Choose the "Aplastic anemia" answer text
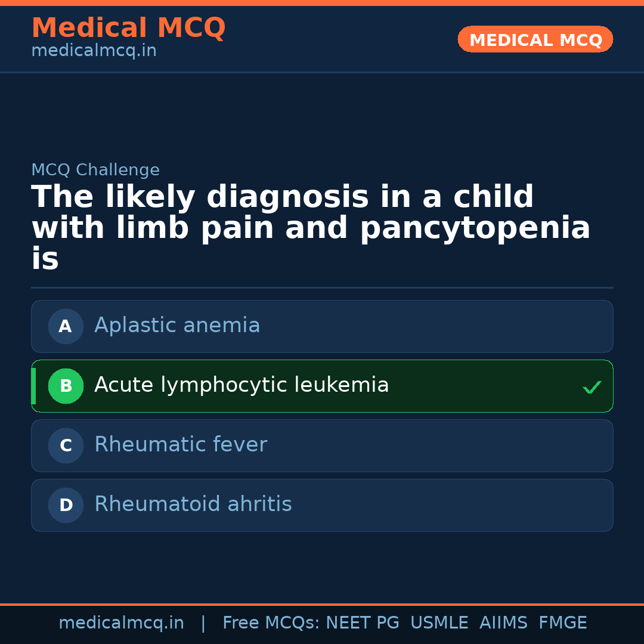This screenshot has height=644, width=644. [x=177, y=326]
